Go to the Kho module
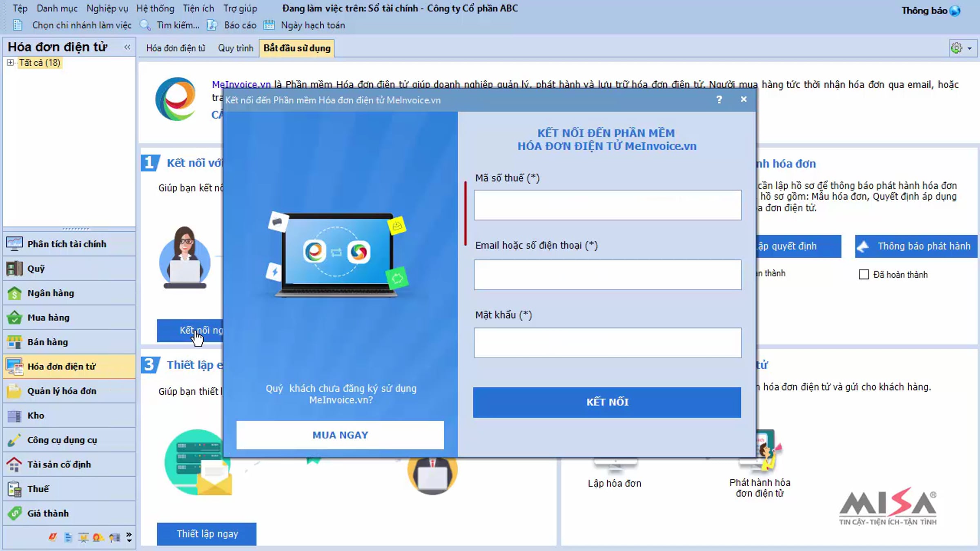 pyautogui.click(x=69, y=415)
